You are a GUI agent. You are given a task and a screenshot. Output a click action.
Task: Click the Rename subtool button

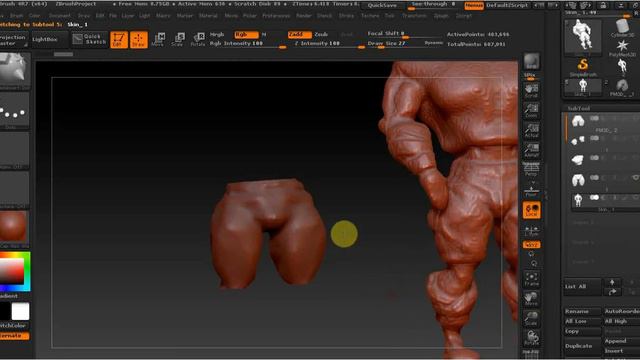tap(583, 311)
